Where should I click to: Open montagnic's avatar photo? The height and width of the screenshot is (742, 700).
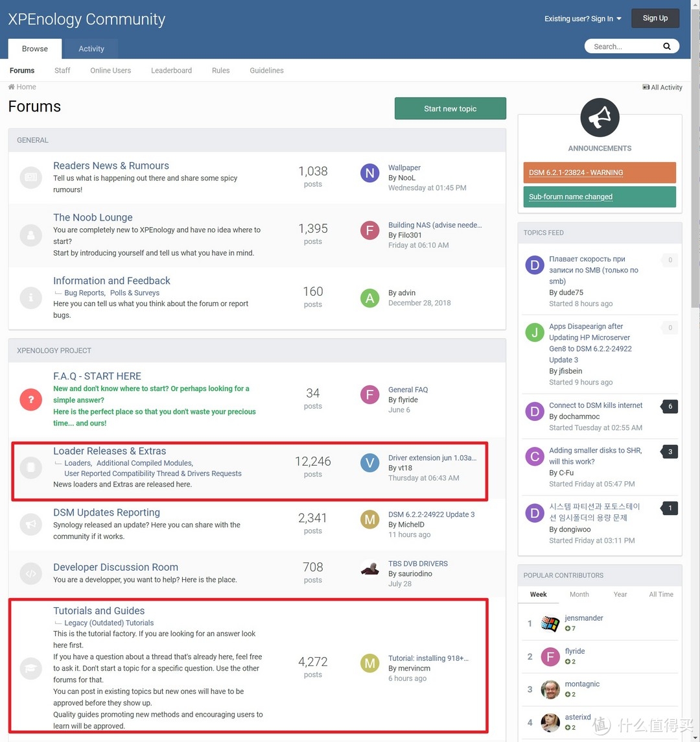pos(550,689)
